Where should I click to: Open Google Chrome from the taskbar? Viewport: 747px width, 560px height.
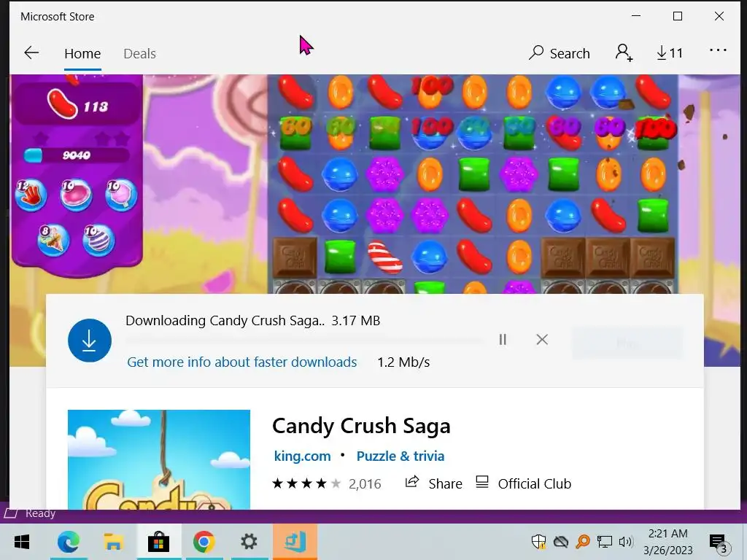point(204,542)
